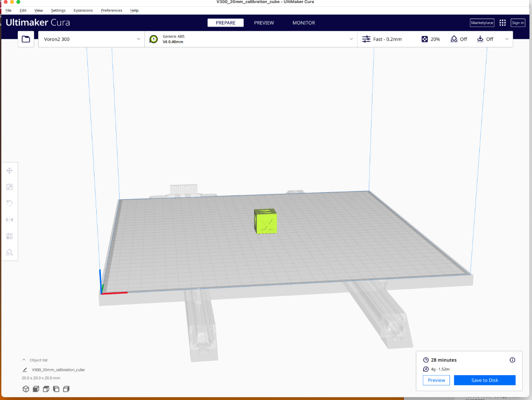Click the Preview button

click(436, 380)
